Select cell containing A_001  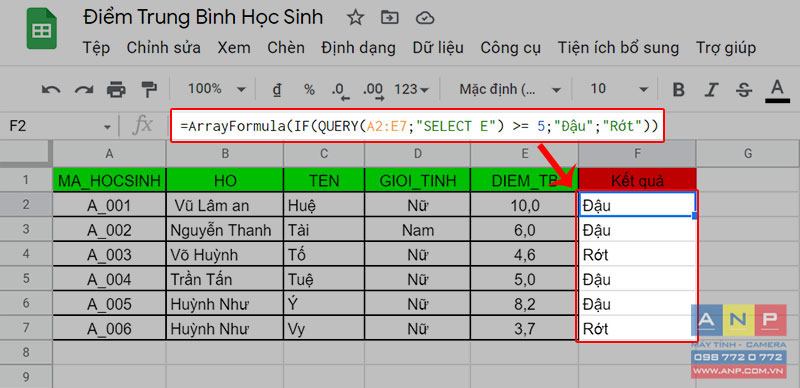109,205
